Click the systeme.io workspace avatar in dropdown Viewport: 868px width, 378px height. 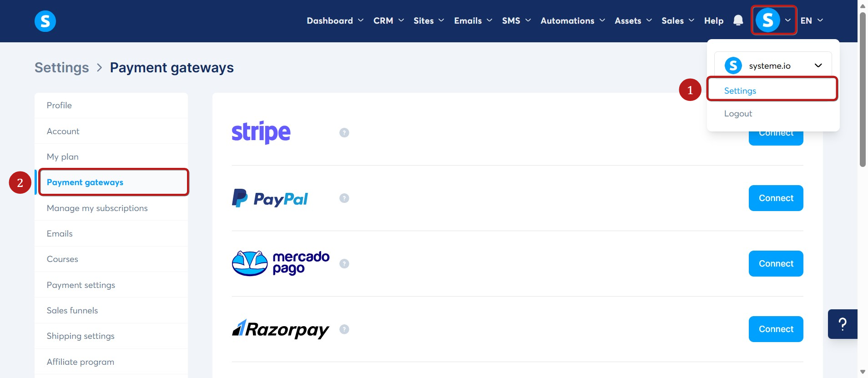point(733,66)
